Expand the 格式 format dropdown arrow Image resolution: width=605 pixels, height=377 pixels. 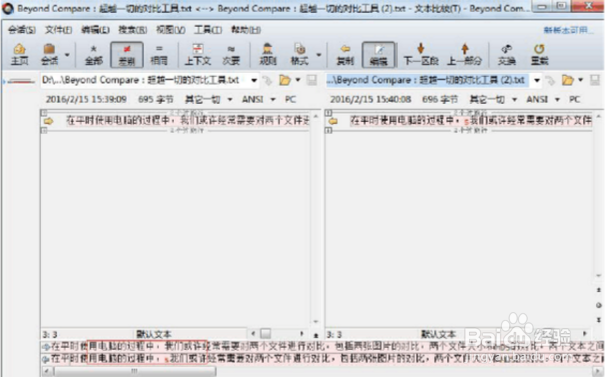(x=319, y=55)
